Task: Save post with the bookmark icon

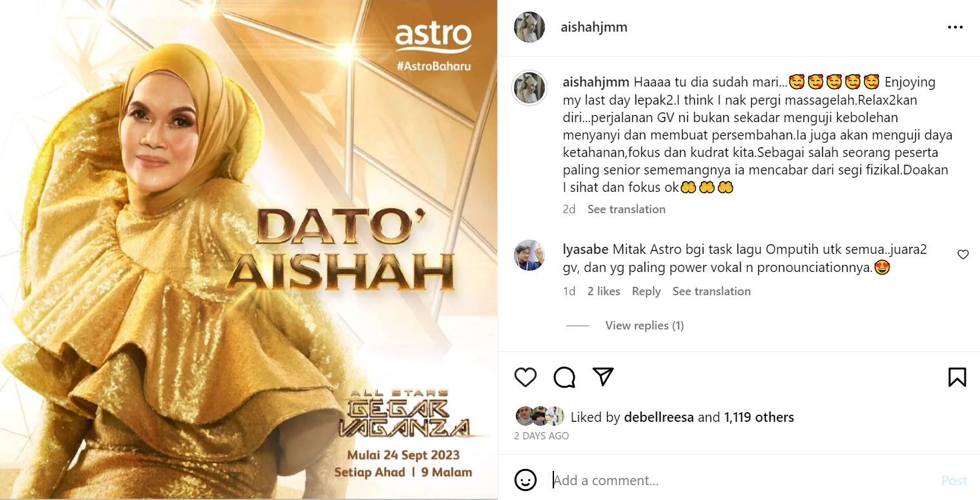Action: [957, 377]
